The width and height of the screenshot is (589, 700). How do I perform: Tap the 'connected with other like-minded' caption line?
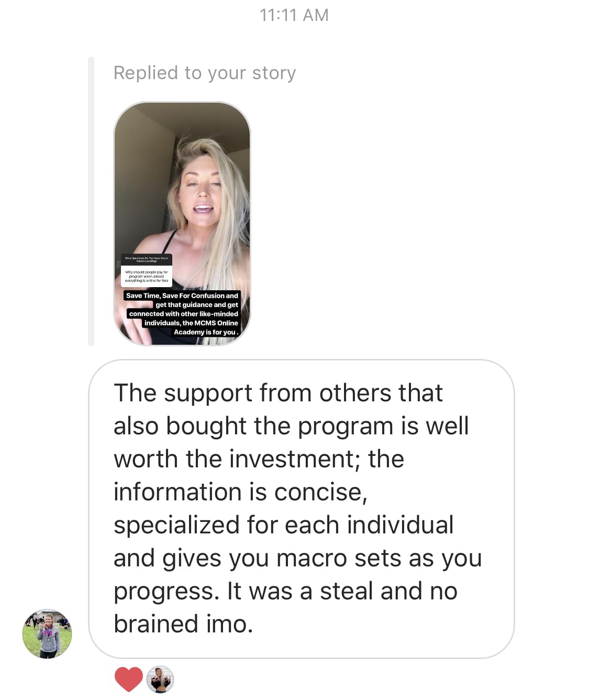184,314
